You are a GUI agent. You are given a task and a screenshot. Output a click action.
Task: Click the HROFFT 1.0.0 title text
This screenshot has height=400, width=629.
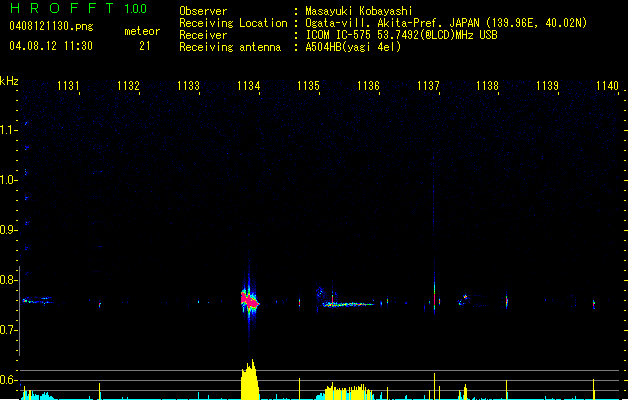(79, 8)
